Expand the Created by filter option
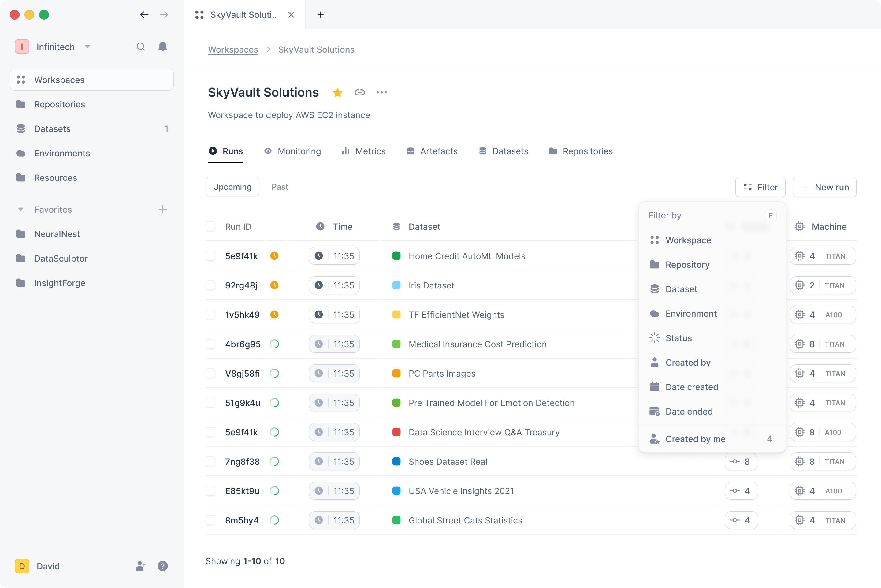This screenshot has height=588, width=881. (x=712, y=362)
